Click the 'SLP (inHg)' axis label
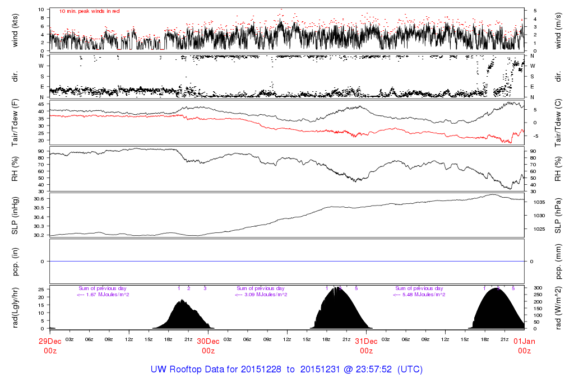 [x=16, y=216]
